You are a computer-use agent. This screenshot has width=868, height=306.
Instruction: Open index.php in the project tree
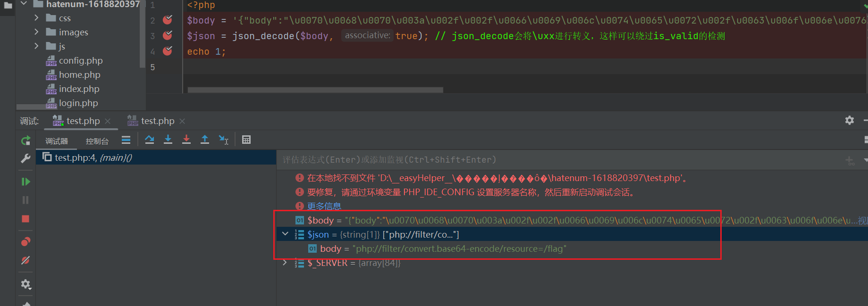pos(79,89)
